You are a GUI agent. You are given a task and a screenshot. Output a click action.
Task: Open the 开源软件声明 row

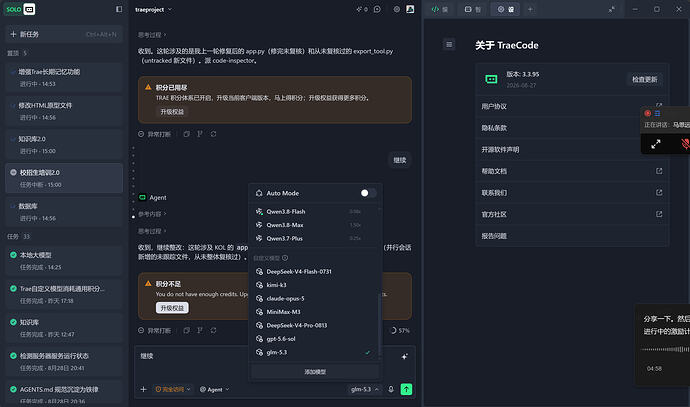pos(572,149)
